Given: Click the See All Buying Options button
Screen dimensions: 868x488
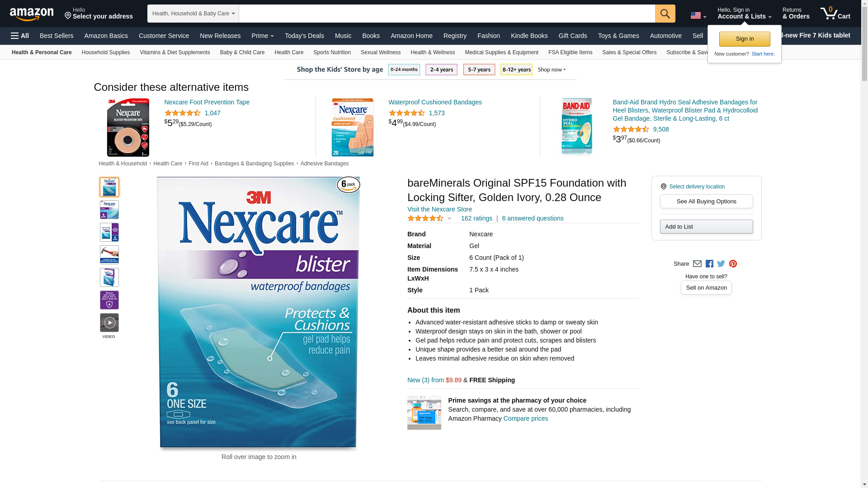Looking at the screenshot, I should pyautogui.click(x=706, y=202).
